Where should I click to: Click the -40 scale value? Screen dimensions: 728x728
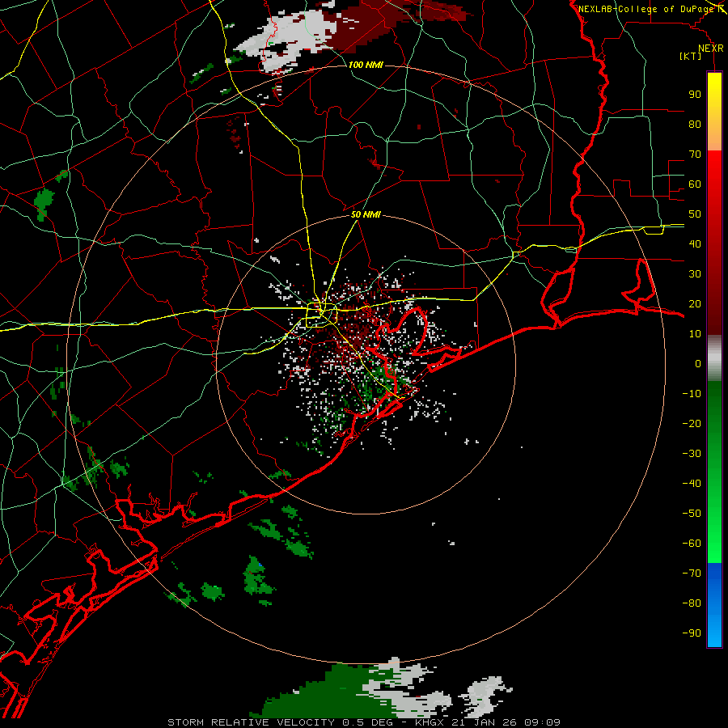tap(692, 484)
